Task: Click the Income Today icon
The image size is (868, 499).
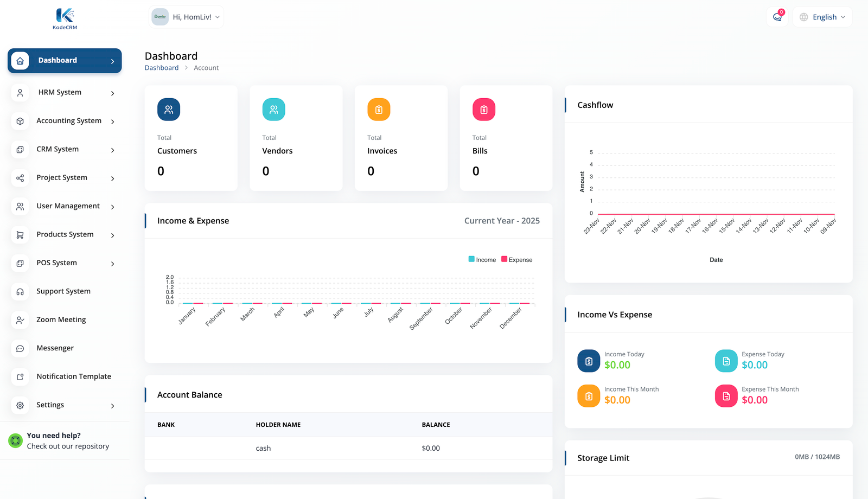Action: (589, 361)
